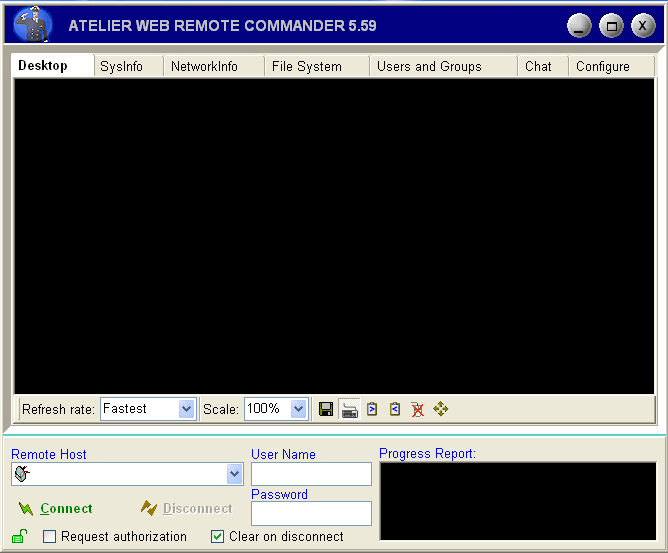
Task: Switch to the SysInfo tab
Action: click(x=128, y=66)
